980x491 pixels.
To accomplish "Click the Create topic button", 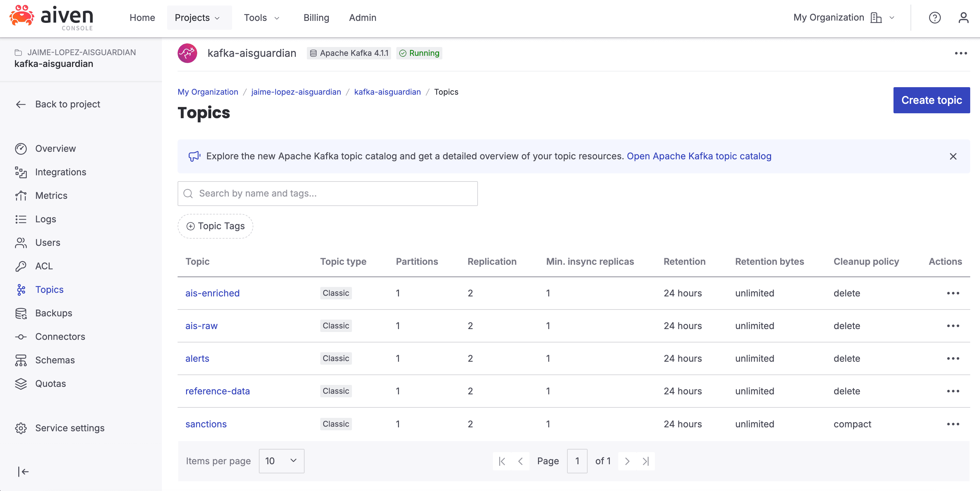I will tap(931, 100).
